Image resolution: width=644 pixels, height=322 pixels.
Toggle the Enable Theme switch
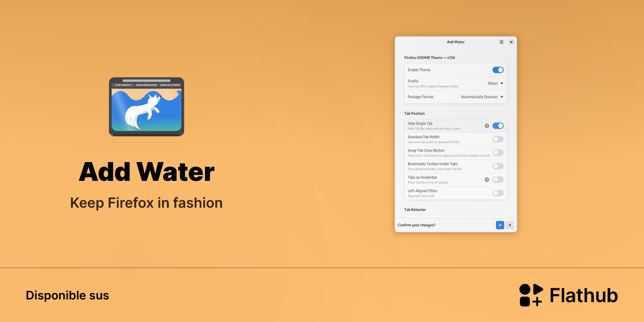coord(498,70)
